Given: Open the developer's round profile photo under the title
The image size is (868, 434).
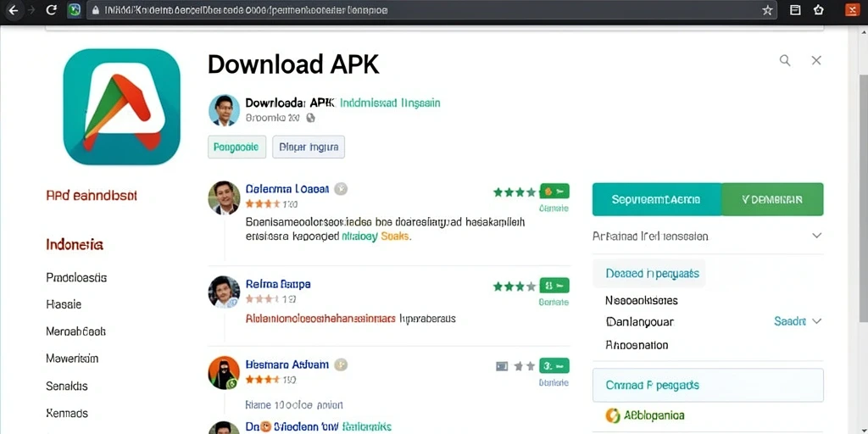Looking at the screenshot, I should (x=224, y=109).
